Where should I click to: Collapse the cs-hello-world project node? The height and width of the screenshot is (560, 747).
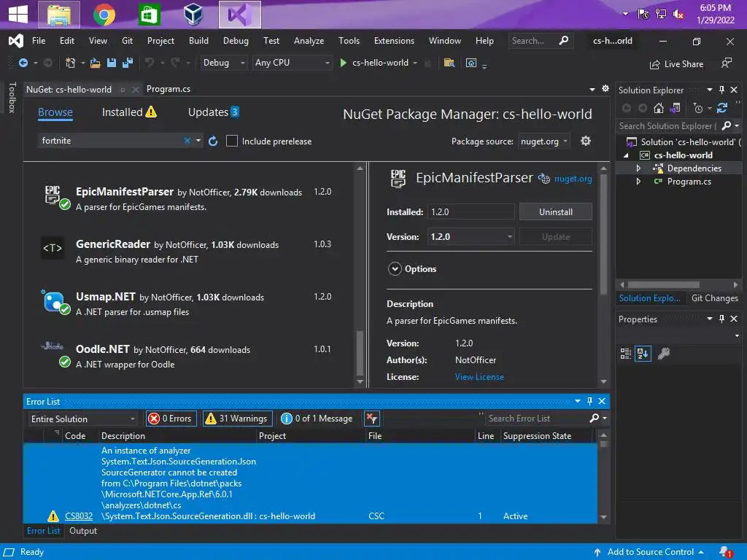click(626, 155)
